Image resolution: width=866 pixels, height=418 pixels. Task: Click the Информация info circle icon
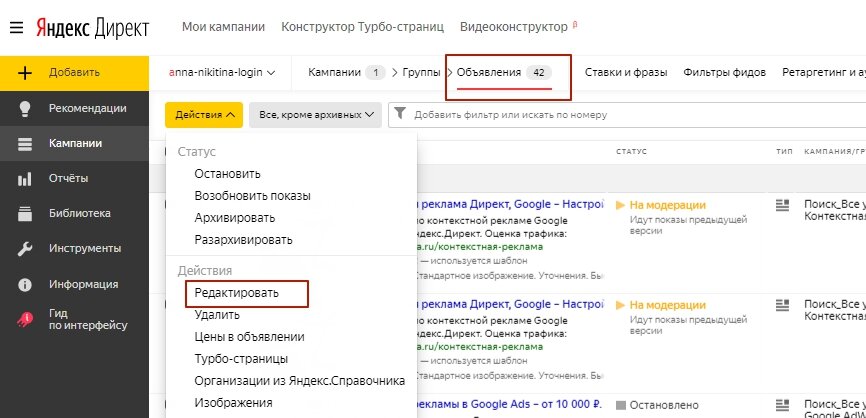tap(25, 285)
